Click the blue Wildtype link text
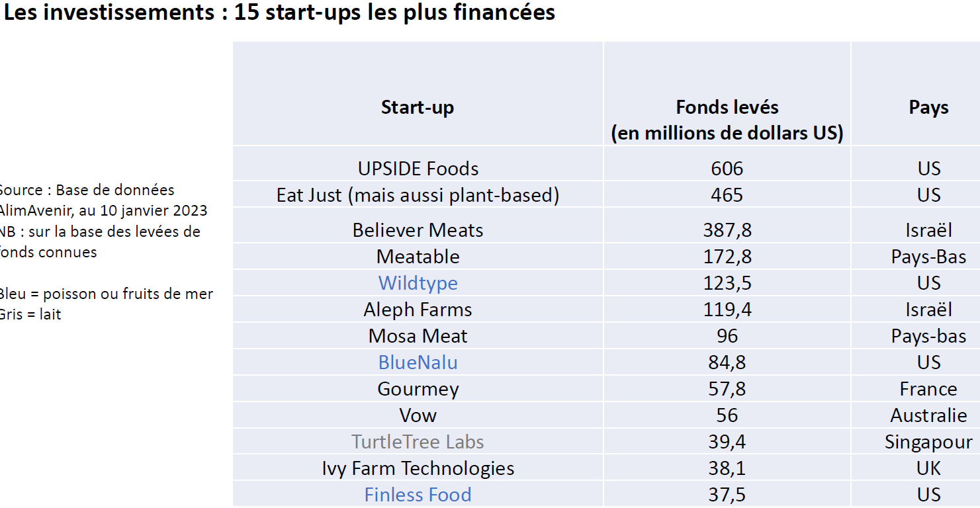 point(418,283)
